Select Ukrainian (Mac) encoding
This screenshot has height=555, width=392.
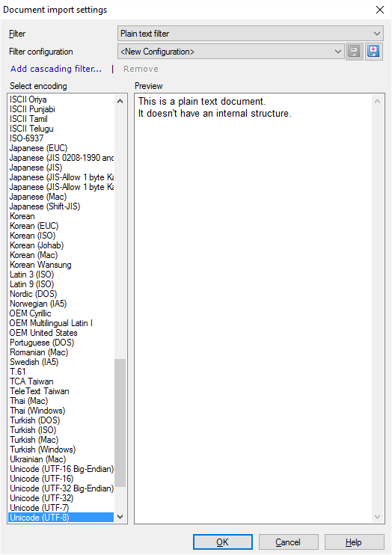point(61,459)
